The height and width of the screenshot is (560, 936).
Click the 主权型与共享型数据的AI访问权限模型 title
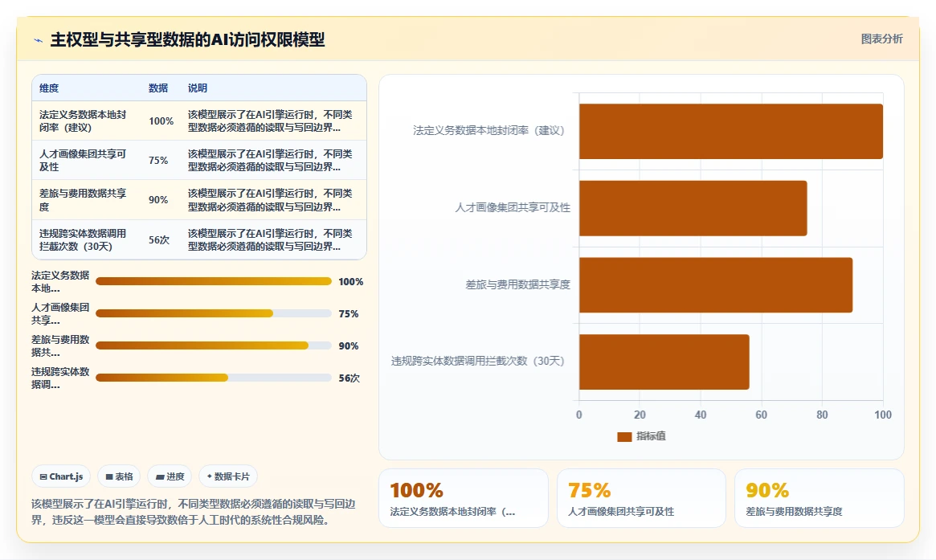click(x=187, y=40)
